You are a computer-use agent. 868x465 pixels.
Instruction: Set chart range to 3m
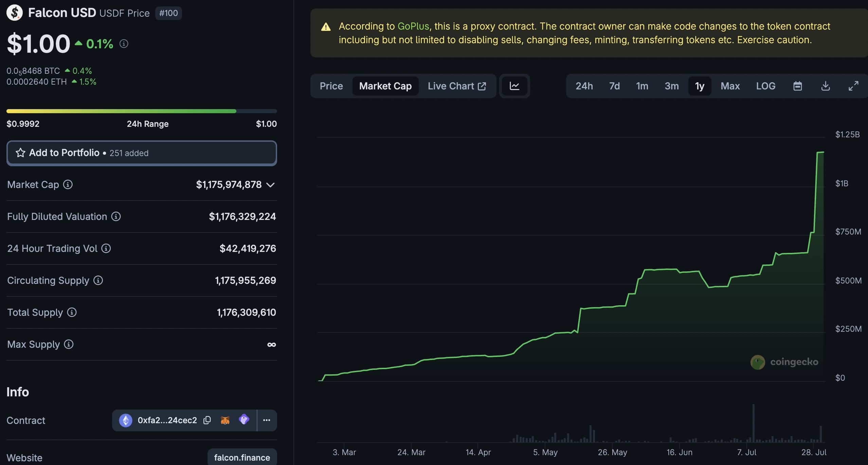(x=672, y=86)
